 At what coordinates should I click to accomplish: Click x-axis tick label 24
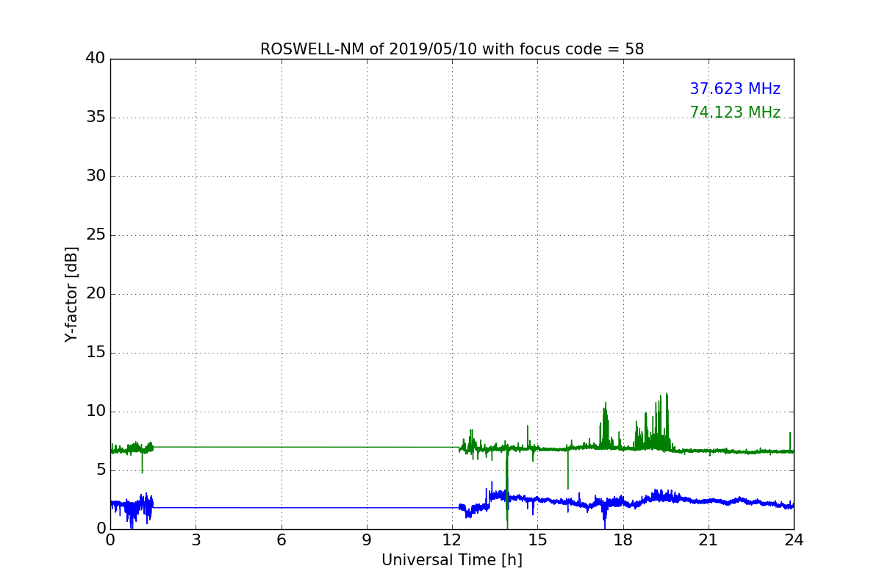click(794, 540)
